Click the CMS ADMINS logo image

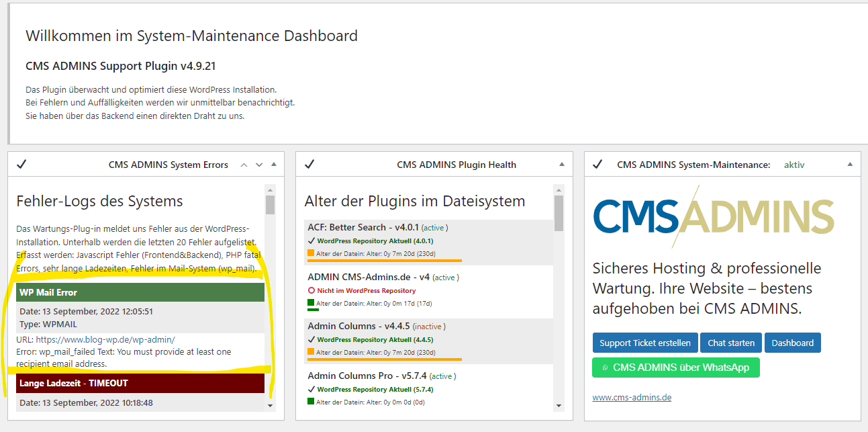(x=713, y=217)
